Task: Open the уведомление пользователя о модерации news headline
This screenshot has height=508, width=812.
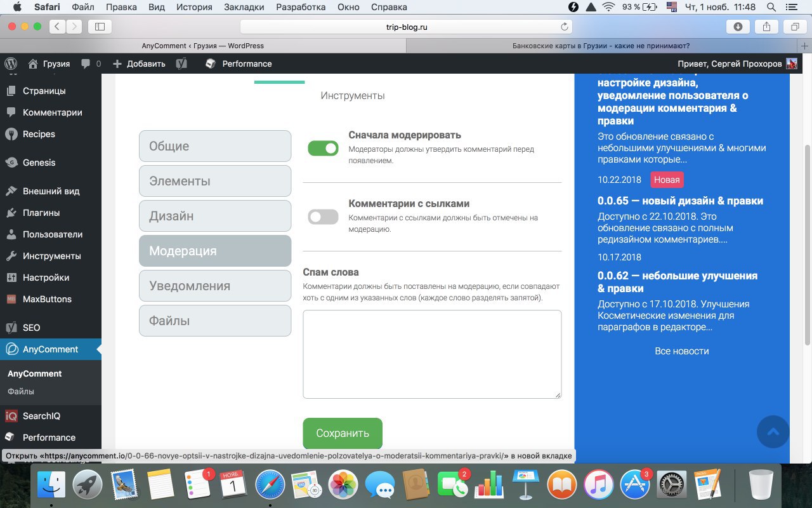Action: 673,102
